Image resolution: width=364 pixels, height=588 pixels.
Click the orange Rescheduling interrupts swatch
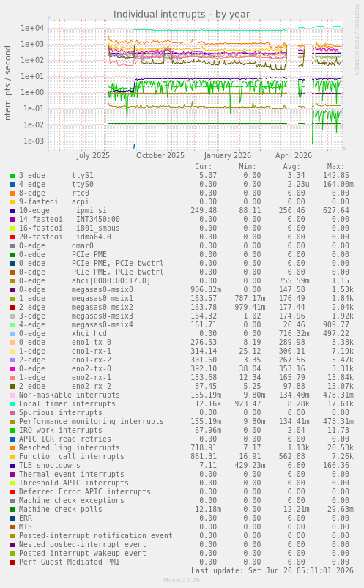pos(12,447)
